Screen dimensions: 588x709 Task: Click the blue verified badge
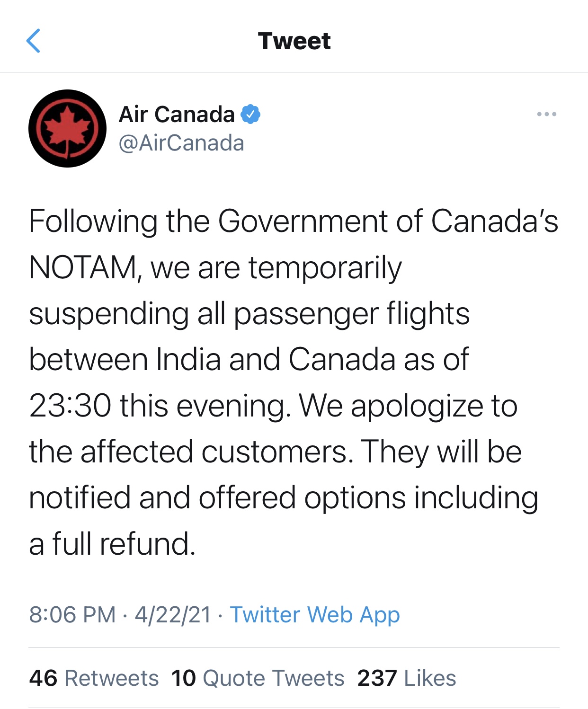250,115
